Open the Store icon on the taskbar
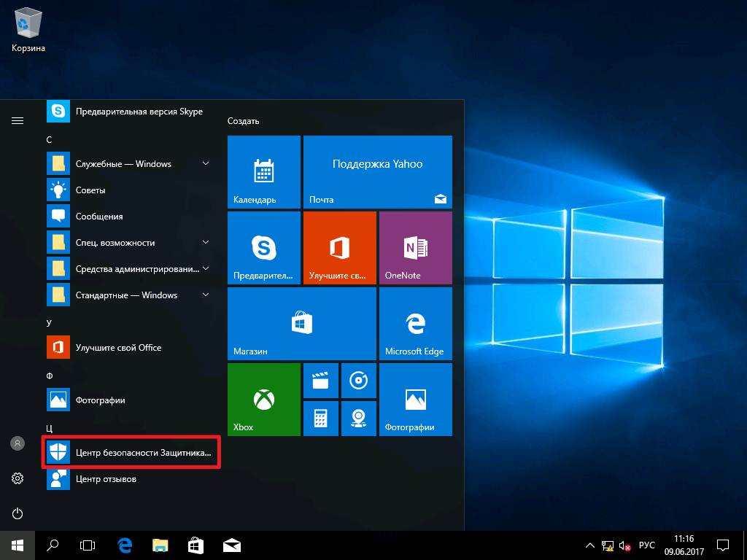This screenshot has height=560, width=747. (196, 545)
